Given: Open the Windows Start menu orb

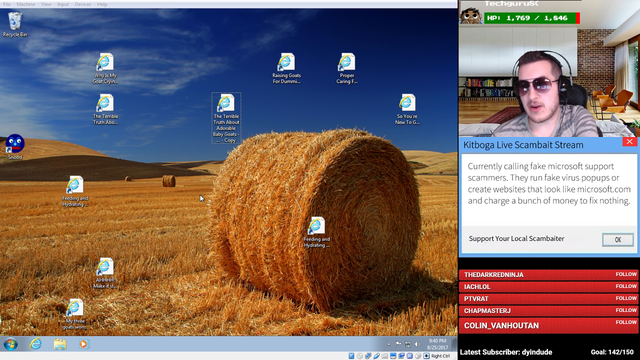Looking at the screenshot, I should click(11, 344).
